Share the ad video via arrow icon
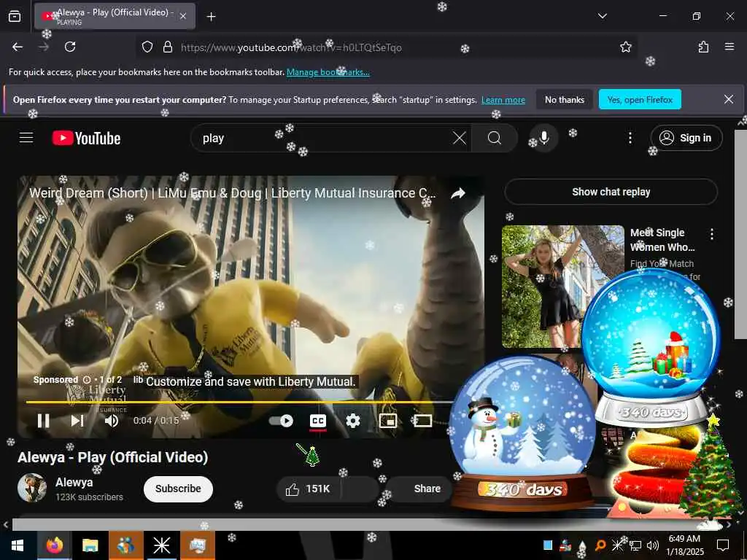The height and width of the screenshot is (560, 747). click(458, 193)
